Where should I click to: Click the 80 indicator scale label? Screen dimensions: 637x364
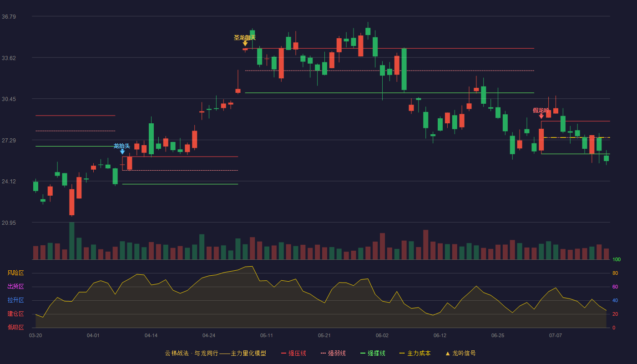(615, 273)
